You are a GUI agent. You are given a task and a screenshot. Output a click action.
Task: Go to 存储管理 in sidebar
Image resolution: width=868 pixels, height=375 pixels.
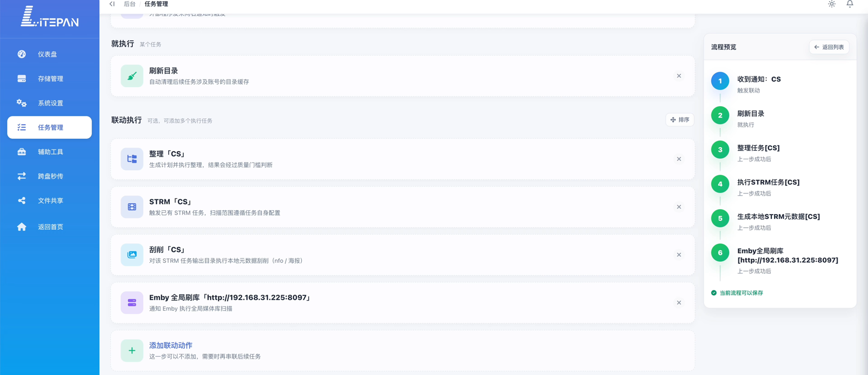pyautogui.click(x=49, y=79)
